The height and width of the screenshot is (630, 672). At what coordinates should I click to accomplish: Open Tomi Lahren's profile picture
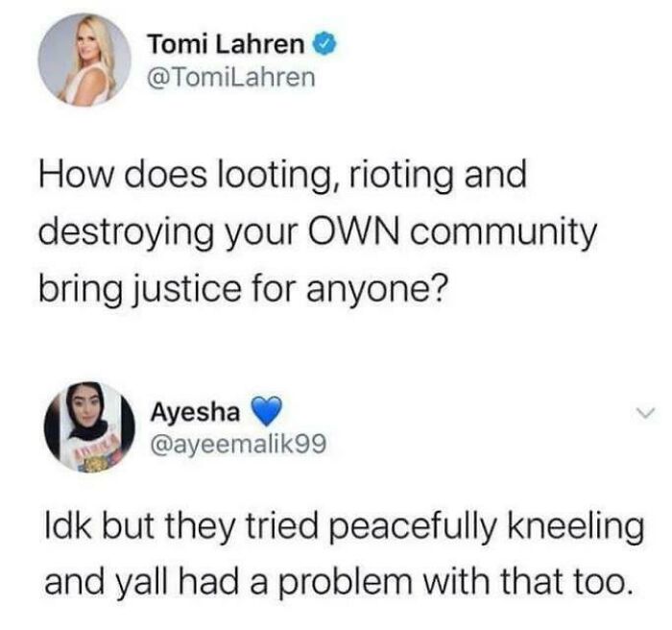84,60
